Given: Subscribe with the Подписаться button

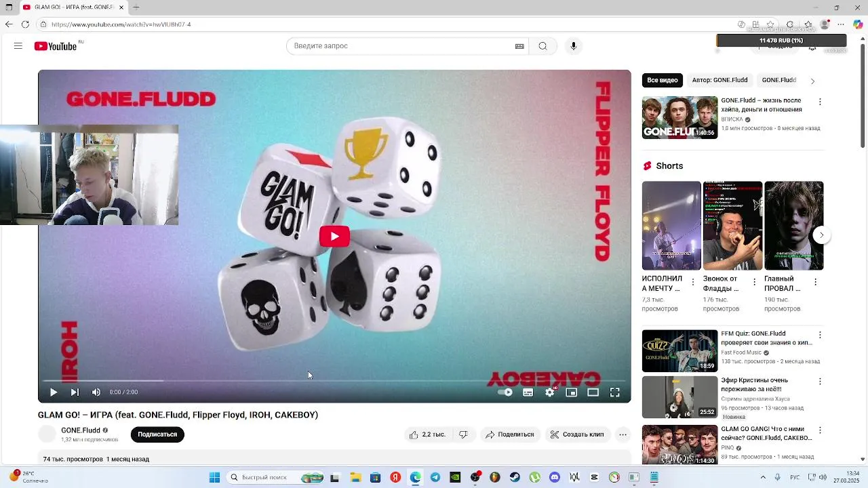Looking at the screenshot, I should tap(157, 434).
